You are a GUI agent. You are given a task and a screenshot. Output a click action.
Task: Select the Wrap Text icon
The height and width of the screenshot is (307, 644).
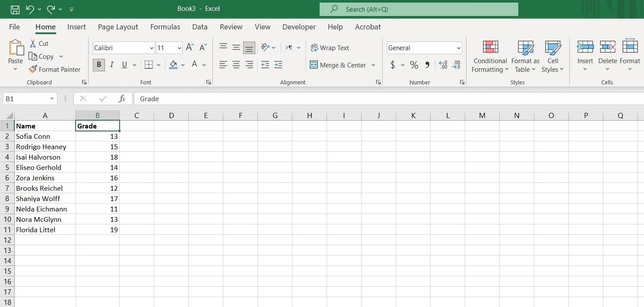tap(315, 48)
